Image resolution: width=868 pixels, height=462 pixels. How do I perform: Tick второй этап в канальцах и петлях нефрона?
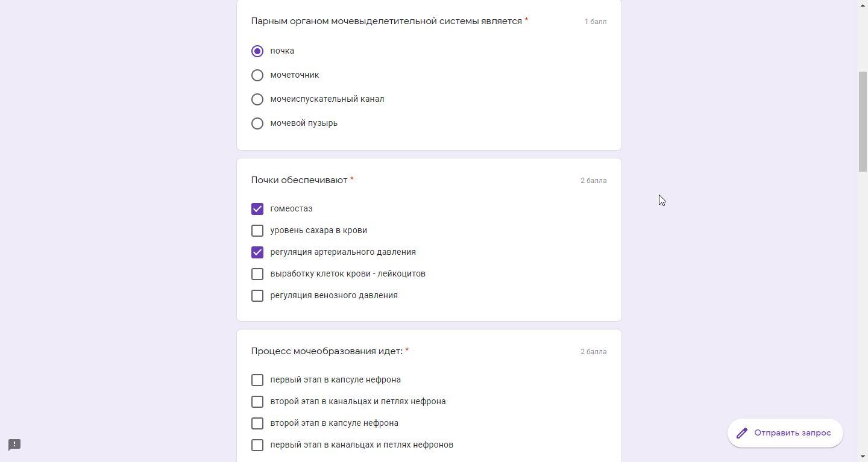point(257,402)
